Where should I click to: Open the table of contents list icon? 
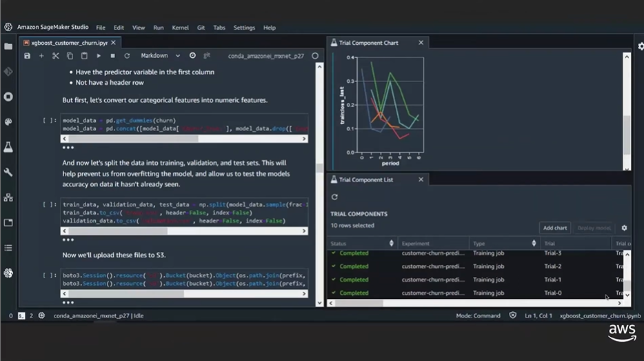[x=8, y=248]
